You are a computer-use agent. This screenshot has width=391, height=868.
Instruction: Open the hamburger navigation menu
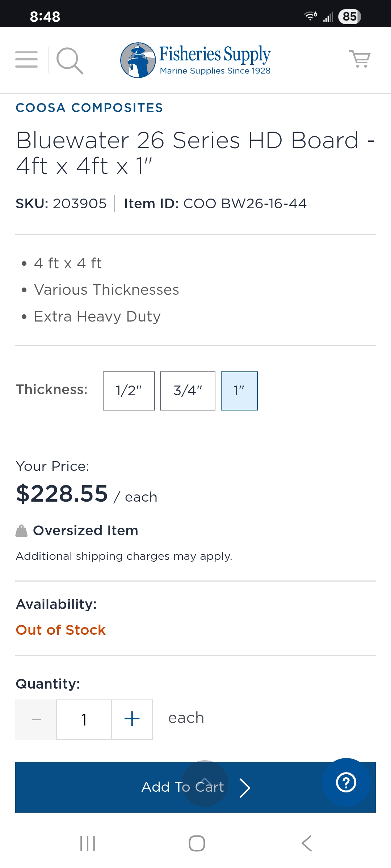click(x=26, y=60)
